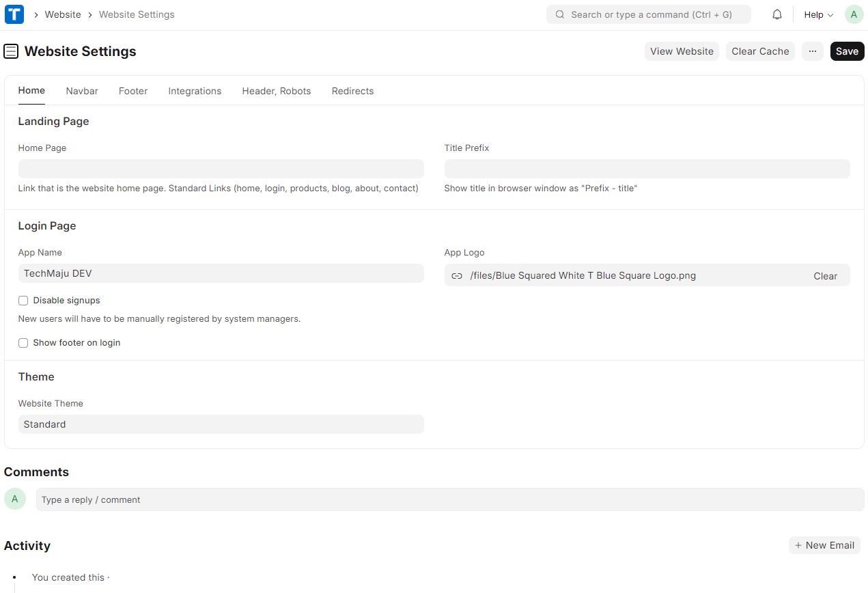The height and width of the screenshot is (593, 868).
Task: Click the Clear Cache button
Action: tap(760, 51)
